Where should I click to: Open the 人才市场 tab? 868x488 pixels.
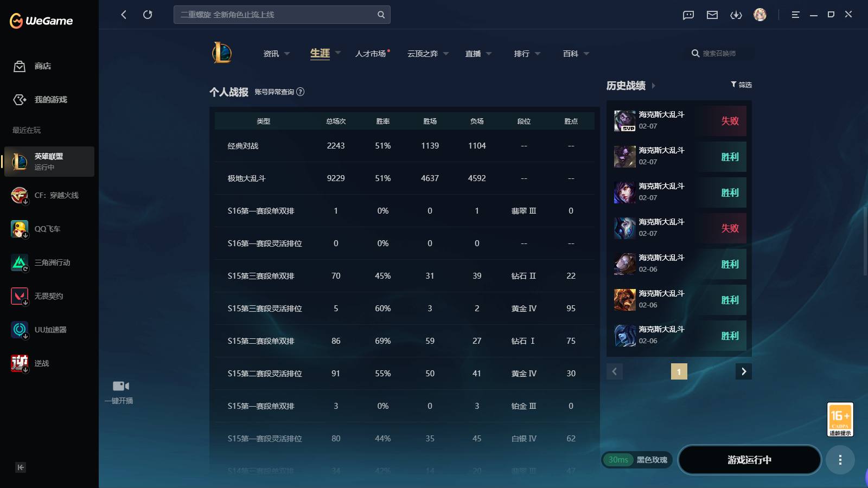[371, 54]
